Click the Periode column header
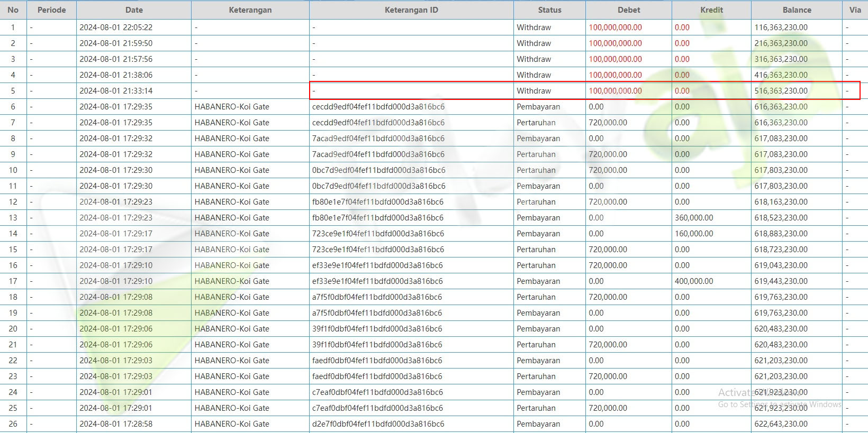 coord(51,10)
